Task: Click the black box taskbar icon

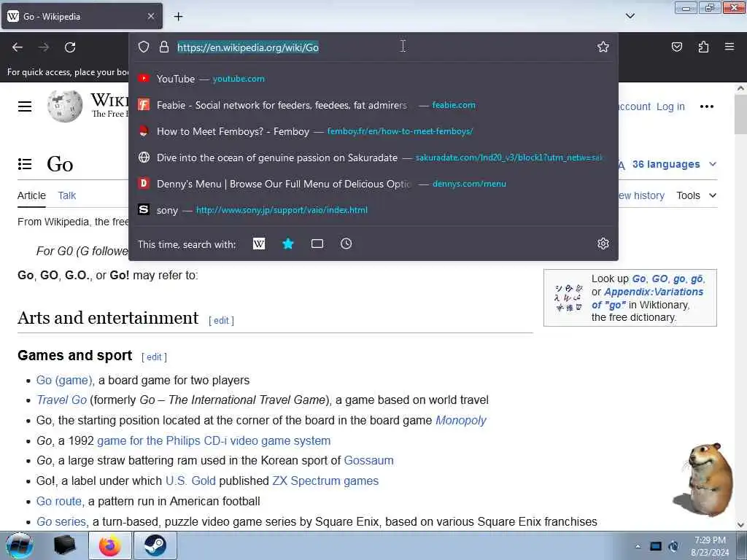Action: pos(64,545)
